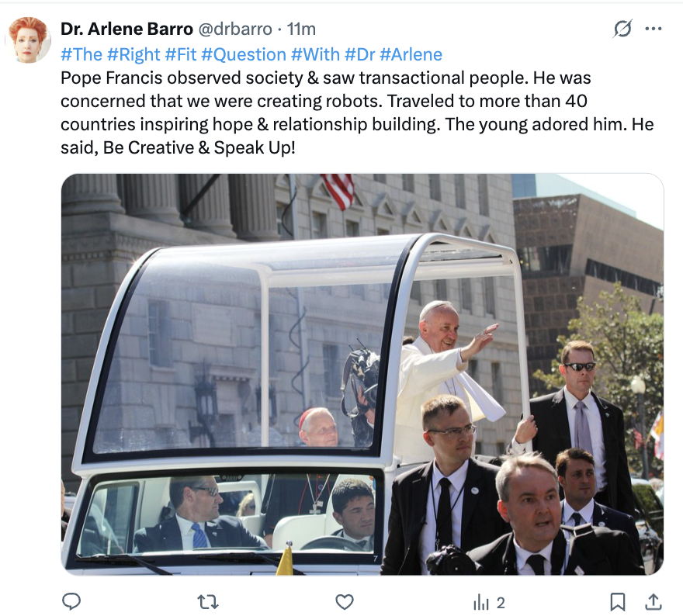Select the #With hashtag

[x=315, y=55]
